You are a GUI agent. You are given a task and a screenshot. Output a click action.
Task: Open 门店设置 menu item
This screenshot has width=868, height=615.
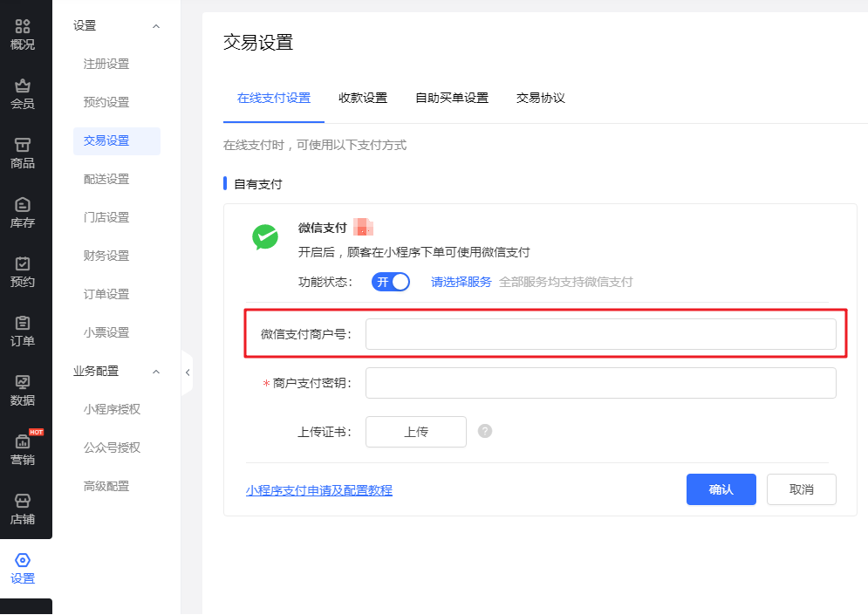click(x=106, y=217)
